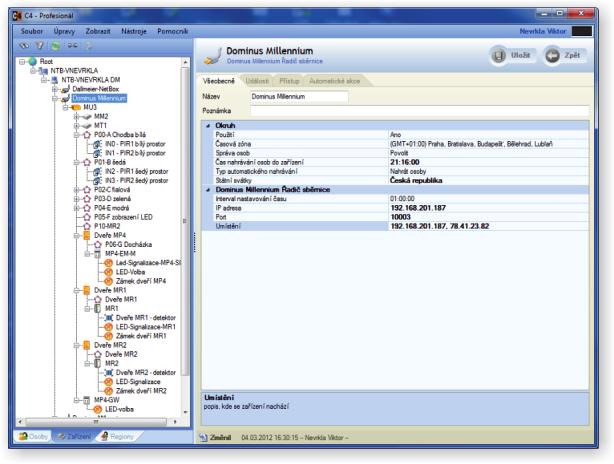The width and height of the screenshot is (614, 464).
Task: Collapse the Dominus Millennium tree node
Action: 55,98
